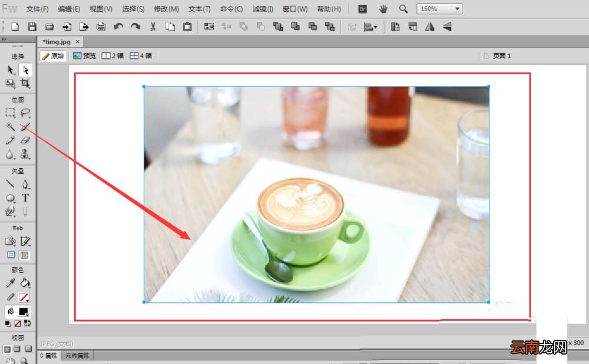
Task: Click the New document icon
Action: pos(15,27)
